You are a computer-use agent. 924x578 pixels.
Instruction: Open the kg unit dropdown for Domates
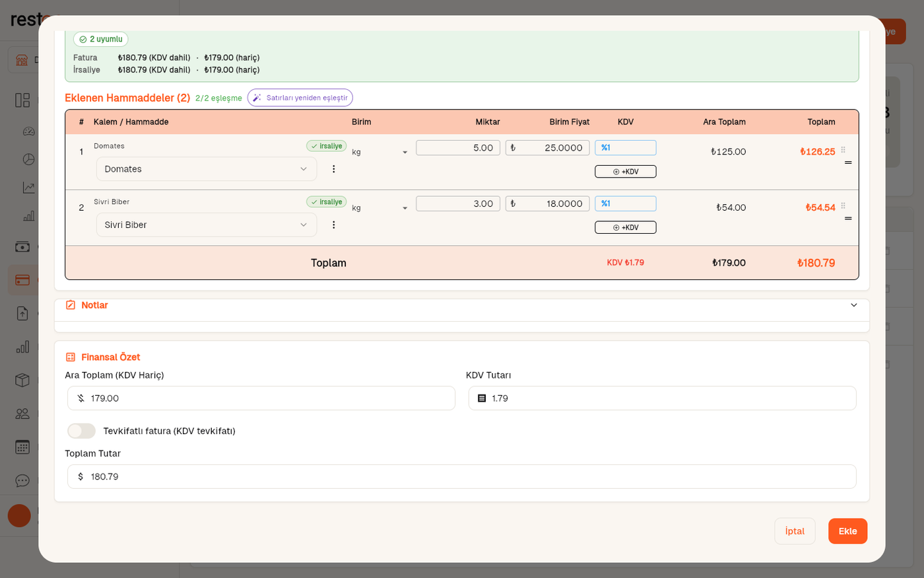380,152
